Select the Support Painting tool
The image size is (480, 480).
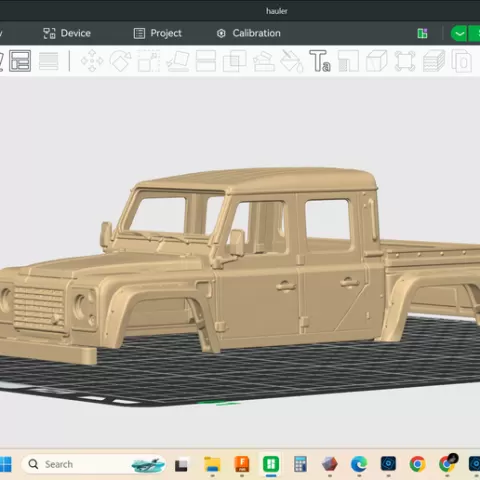click(264, 61)
